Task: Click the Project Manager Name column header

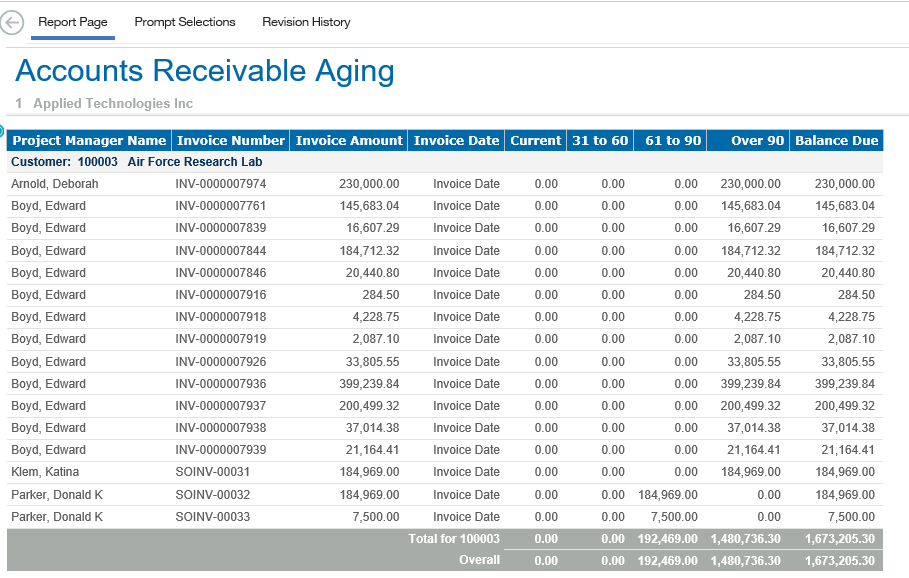Action: pos(89,141)
